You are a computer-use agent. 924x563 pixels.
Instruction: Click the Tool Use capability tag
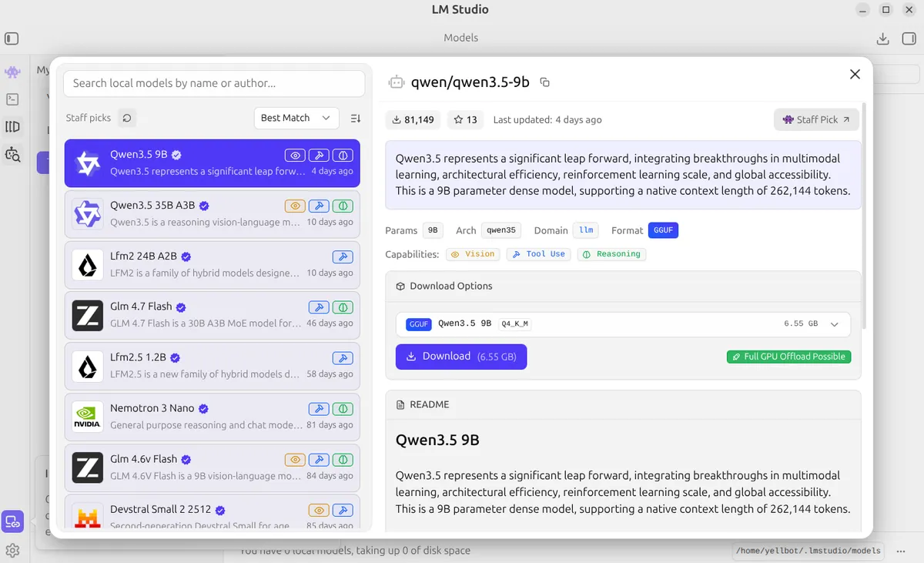[x=538, y=254]
